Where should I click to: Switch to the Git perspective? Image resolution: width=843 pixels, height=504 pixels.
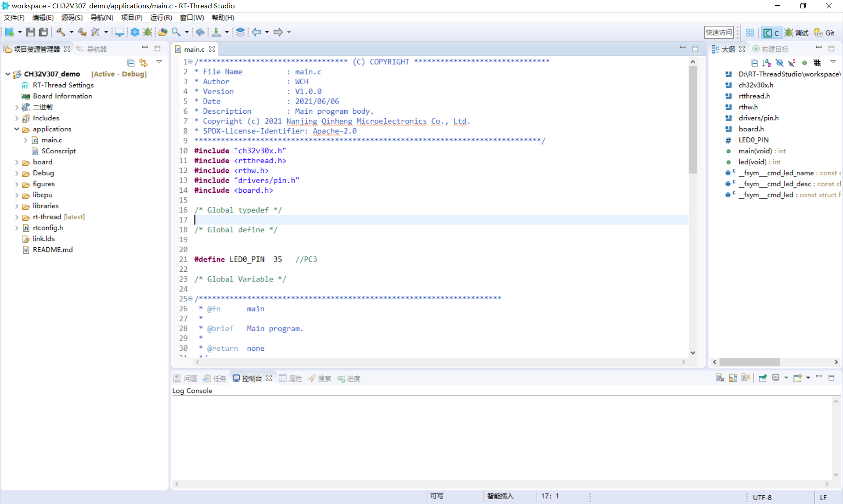coord(825,32)
